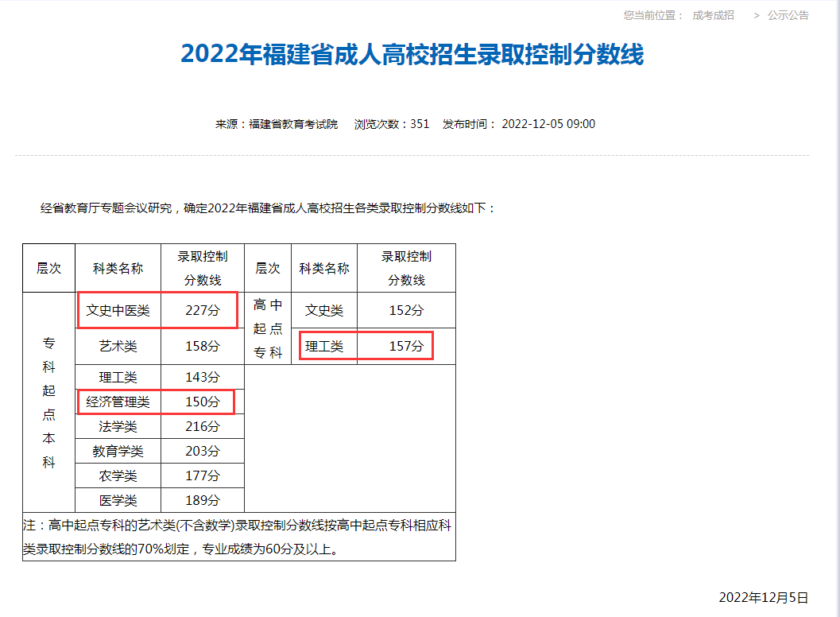Click the 经济管理类 table cell

(118, 402)
